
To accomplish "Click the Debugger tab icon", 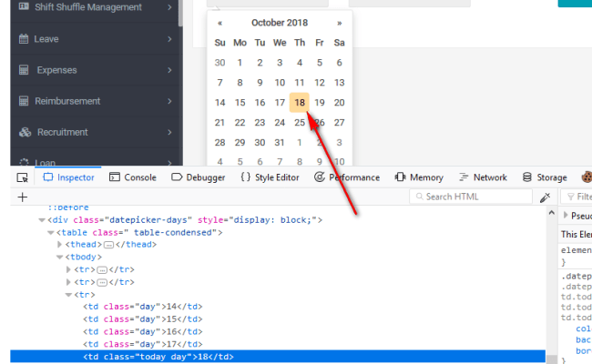I will (177, 177).
